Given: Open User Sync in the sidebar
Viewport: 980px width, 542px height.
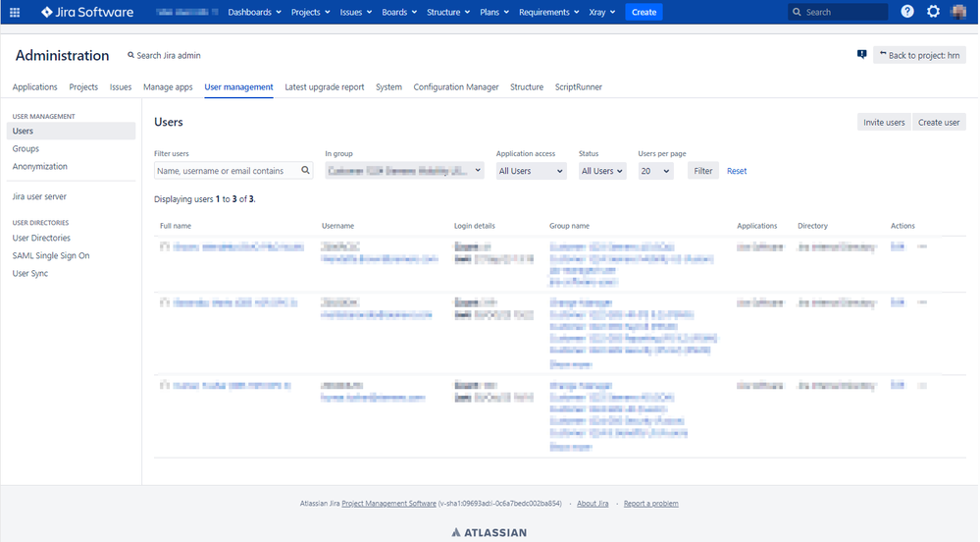Looking at the screenshot, I should tap(30, 273).
